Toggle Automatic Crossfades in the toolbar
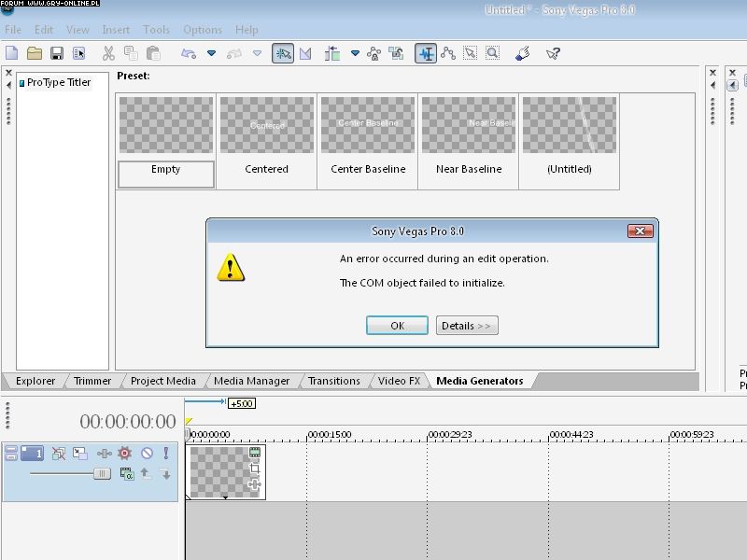The width and height of the screenshot is (747, 560). (x=305, y=53)
